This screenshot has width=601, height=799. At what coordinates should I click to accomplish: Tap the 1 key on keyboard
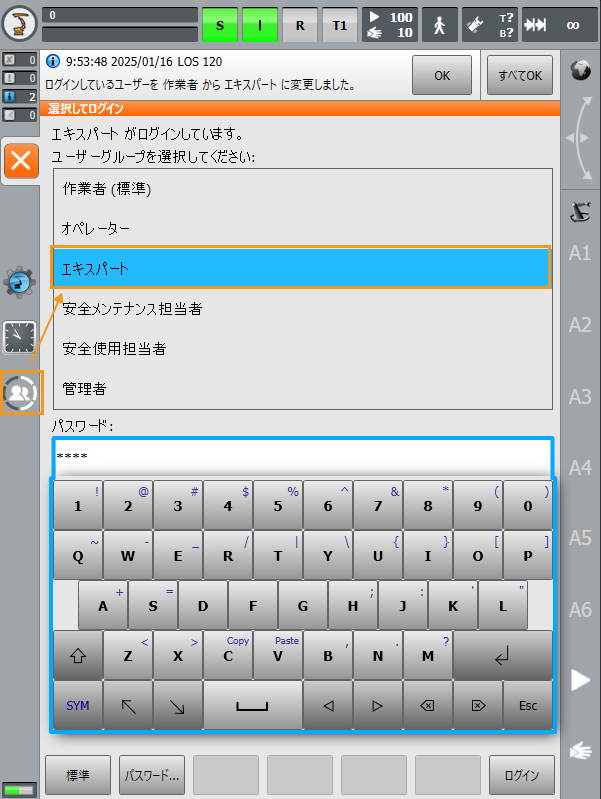pos(78,505)
